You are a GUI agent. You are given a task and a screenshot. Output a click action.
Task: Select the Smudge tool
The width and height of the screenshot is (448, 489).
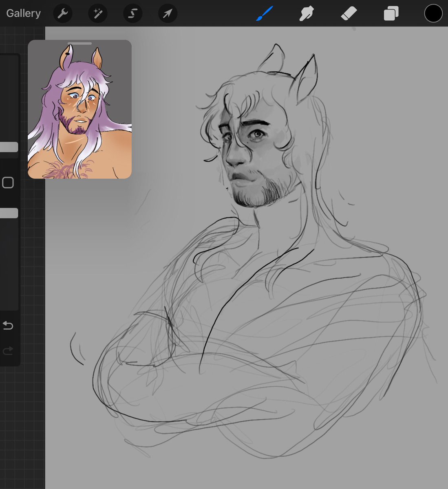(x=306, y=14)
